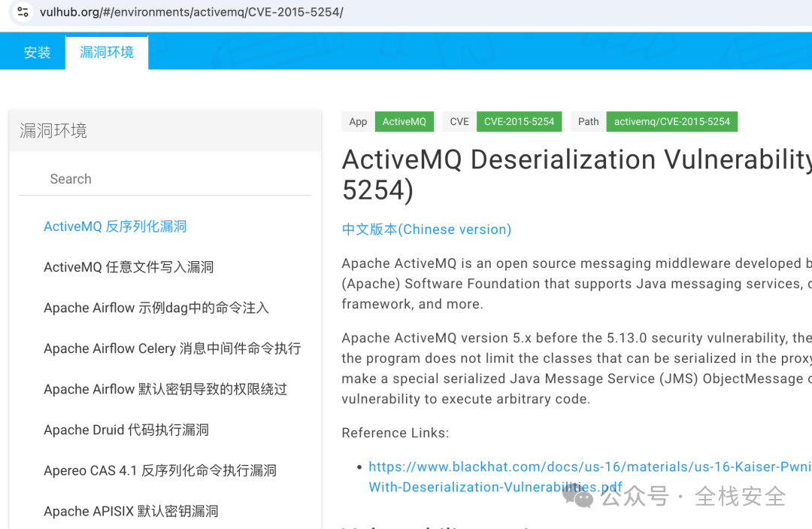Click the 漏洞环境 sidebar panel heading
Screen dimensions: 812x529
(53, 131)
